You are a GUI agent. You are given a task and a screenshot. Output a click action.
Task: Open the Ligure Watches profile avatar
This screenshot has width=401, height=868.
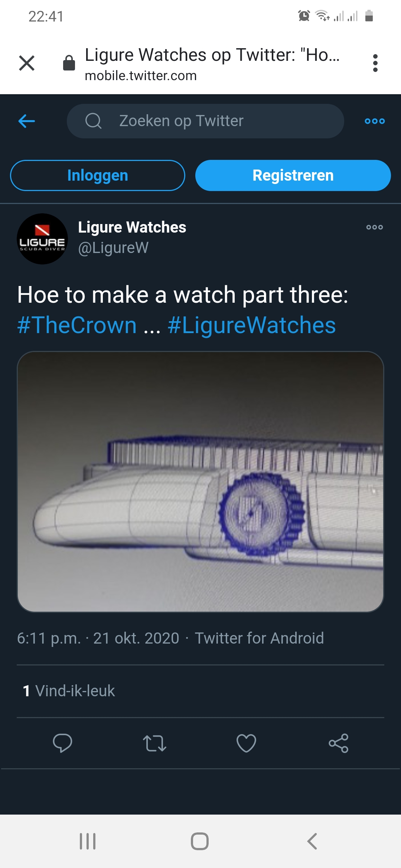(x=42, y=239)
